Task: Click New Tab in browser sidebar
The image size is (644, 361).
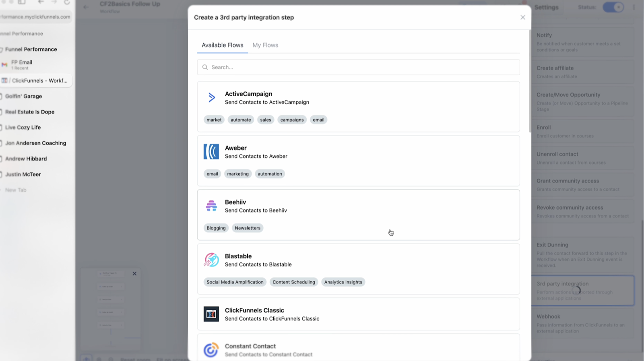Action: click(16, 190)
